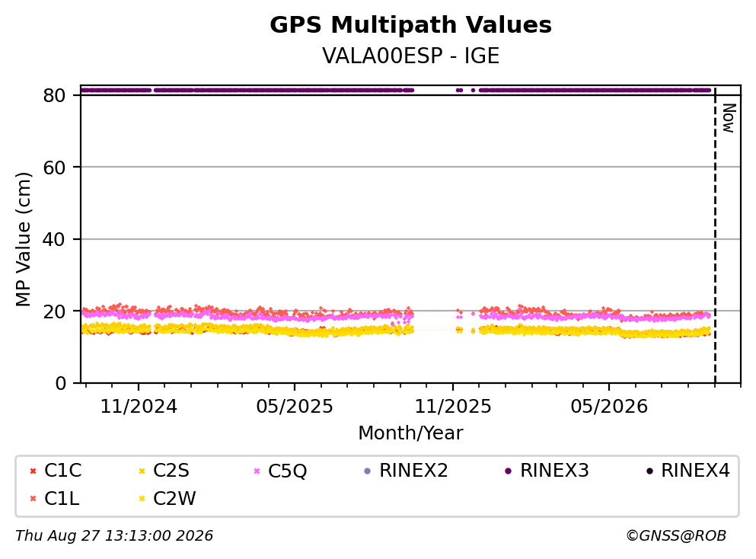Click the C2S yellow legend marker
Screen dimensions: 756x559
142,471
